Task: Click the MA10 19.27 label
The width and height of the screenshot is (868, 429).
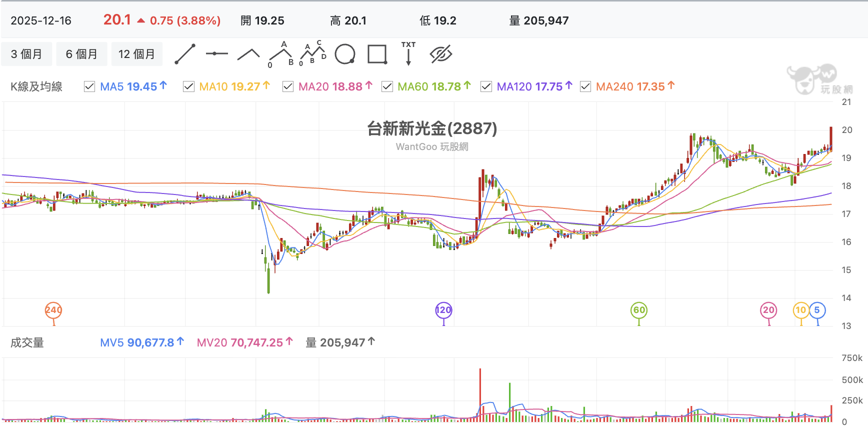Action: [234, 86]
